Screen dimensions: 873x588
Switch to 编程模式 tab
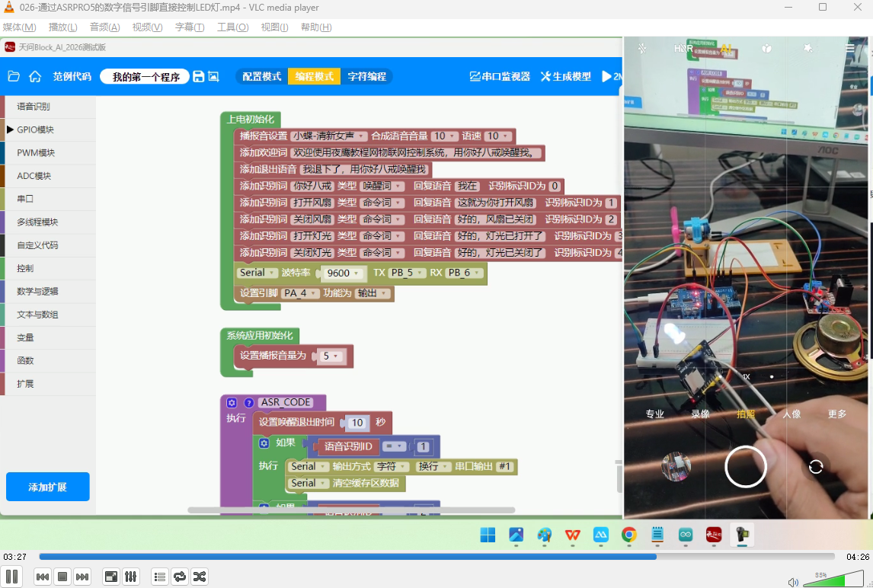coord(314,76)
